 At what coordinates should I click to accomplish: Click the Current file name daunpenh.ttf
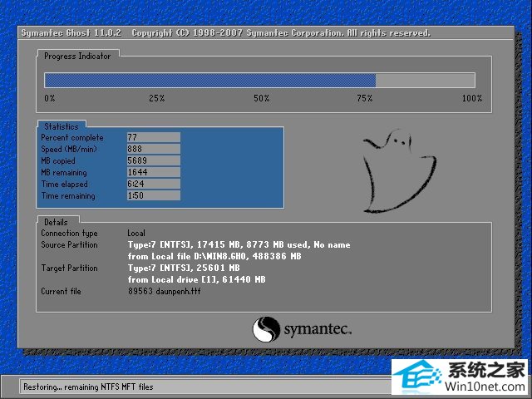tap(164, 291)
